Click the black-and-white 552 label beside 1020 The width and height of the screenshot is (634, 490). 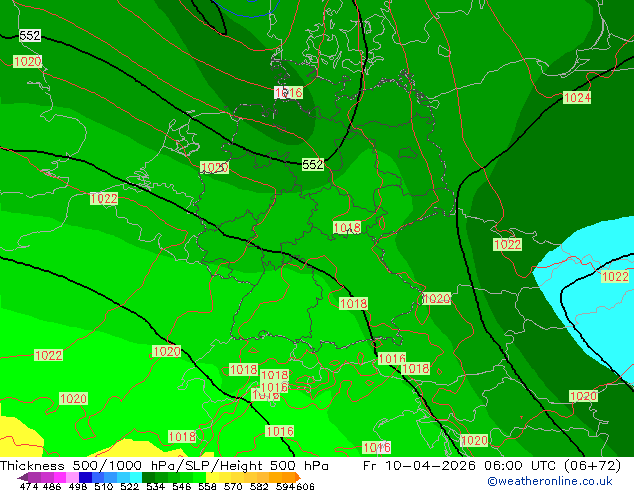click(x=30, y=36)
